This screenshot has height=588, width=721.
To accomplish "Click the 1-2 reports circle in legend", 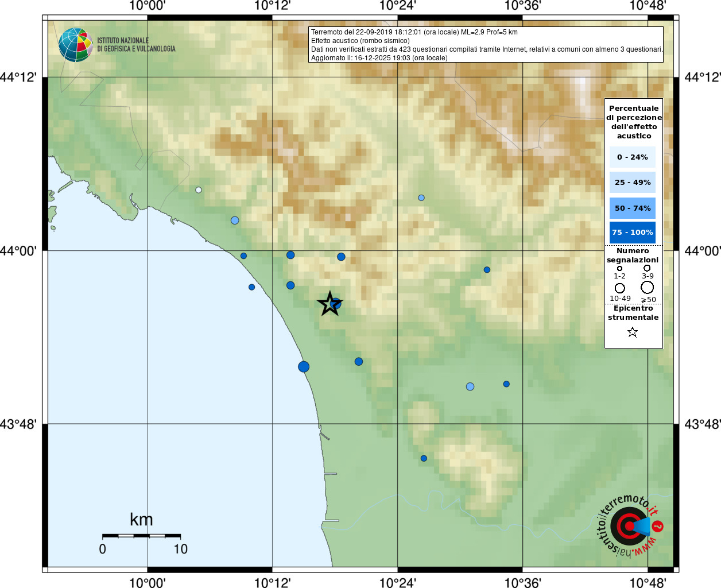I will point(619,268).
